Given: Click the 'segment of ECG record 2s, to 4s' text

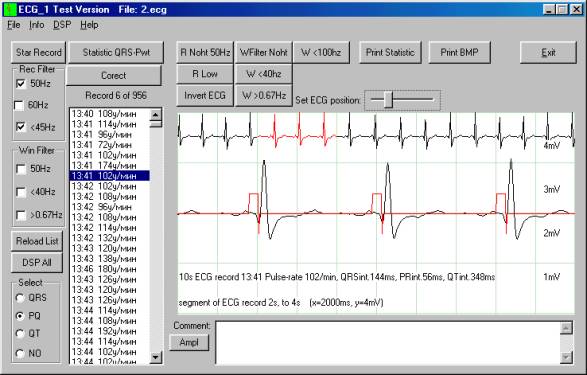Looking at the screenshot, I should pos(240,302).
